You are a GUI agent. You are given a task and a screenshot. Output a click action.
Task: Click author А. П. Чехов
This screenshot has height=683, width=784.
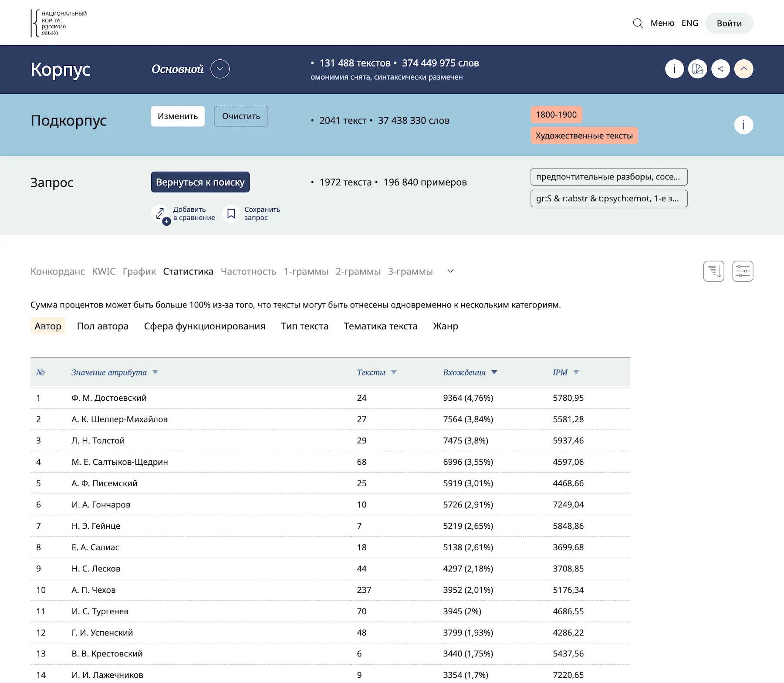point(94,590)
